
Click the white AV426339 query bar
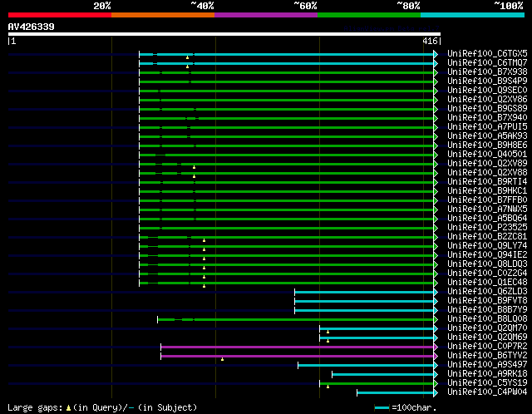pyautogui.click(x=224, y=34)
